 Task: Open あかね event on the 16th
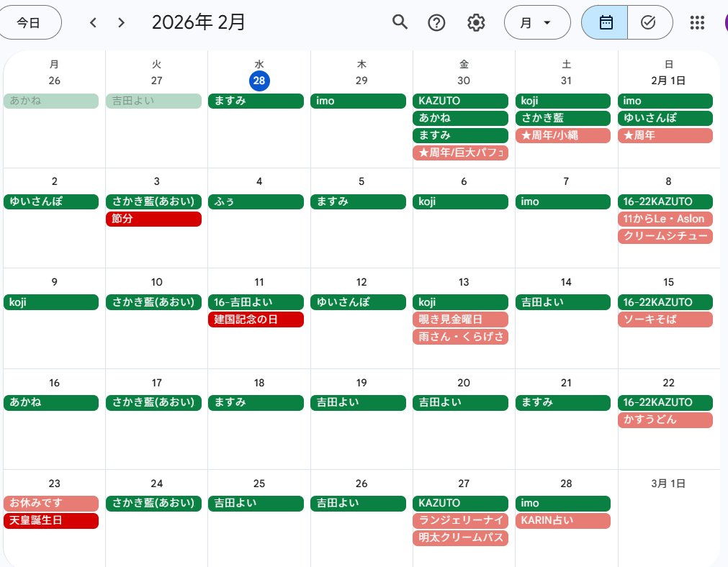[x=51, y=402]
